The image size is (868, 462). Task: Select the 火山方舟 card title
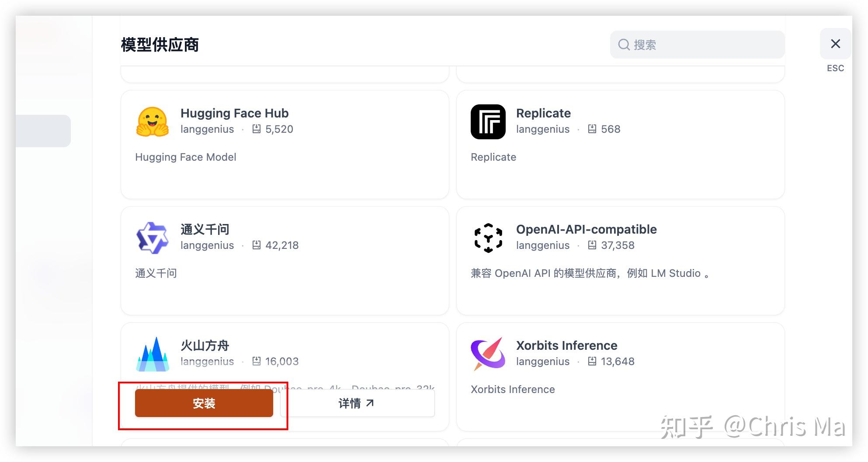205,345
